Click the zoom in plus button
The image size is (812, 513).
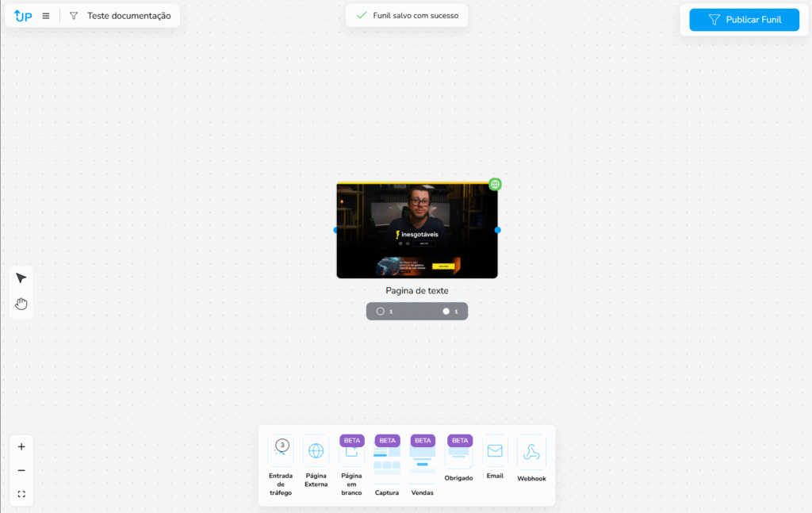click(21, 446)
